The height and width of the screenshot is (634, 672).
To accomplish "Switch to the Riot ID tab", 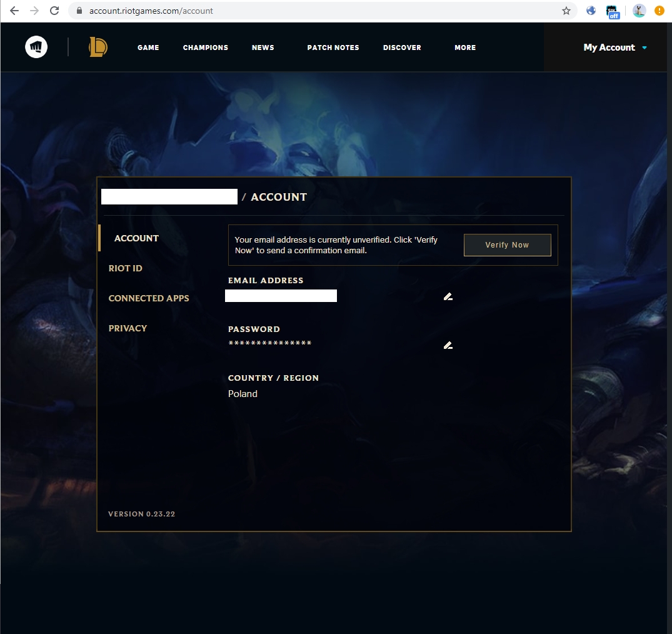I will pos(126,268).
